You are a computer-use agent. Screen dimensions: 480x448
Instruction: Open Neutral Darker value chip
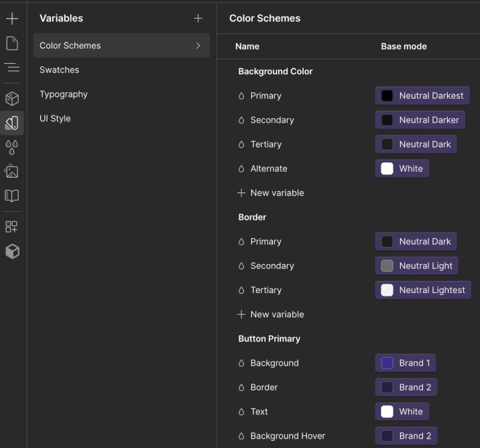[420, 120]
